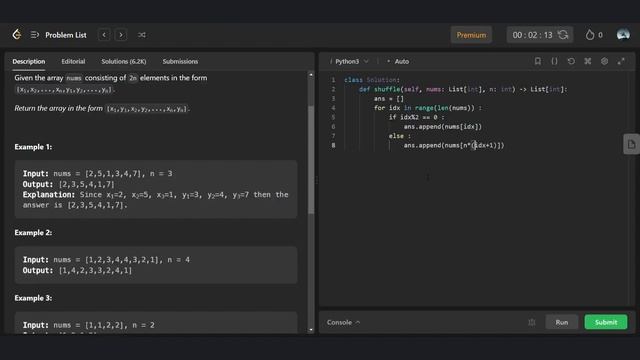Open the editor settings gear
Screen dimensions: 640x360
tap(604, 61)
